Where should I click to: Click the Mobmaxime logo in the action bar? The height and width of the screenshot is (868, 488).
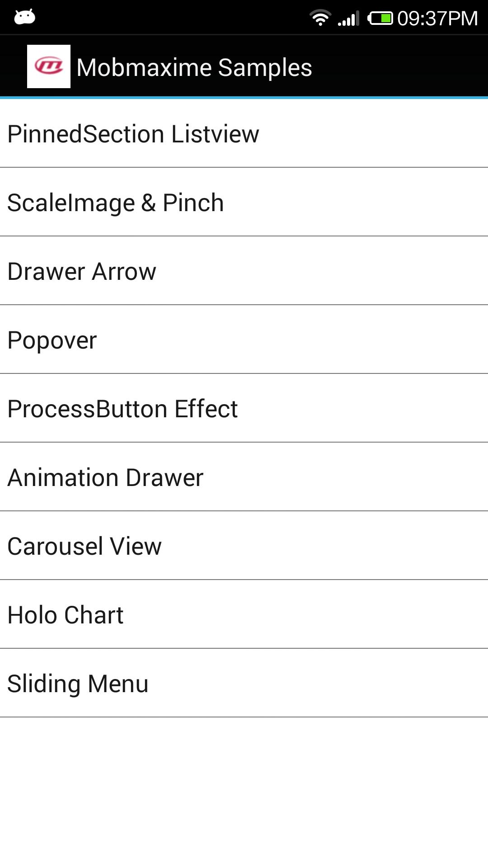[49, 66]
